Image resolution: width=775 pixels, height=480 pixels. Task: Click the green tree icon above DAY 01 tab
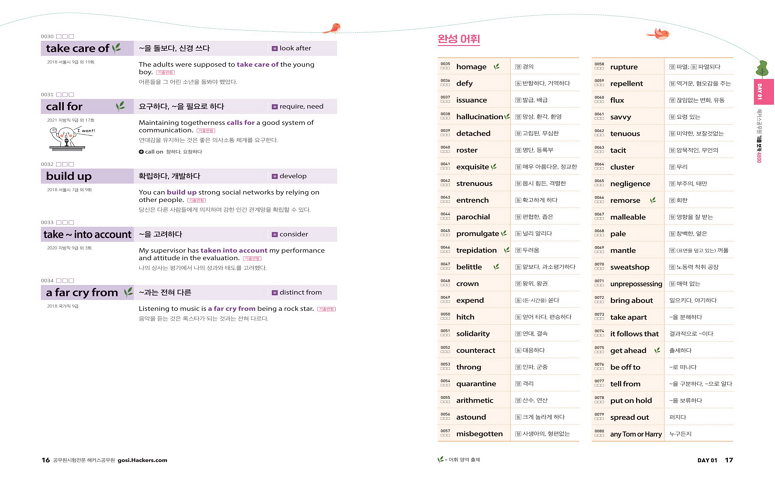(762, 68)
